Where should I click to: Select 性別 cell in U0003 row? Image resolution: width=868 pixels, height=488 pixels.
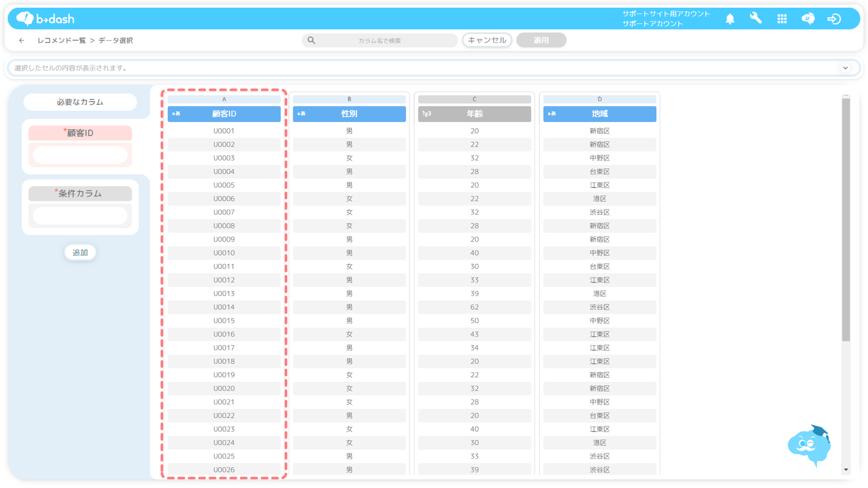349,158
